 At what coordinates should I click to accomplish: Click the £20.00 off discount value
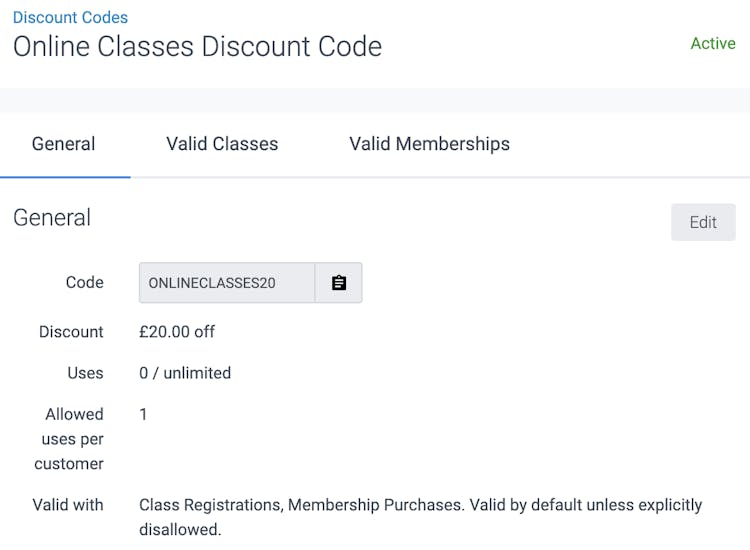[x=177, y=332]
